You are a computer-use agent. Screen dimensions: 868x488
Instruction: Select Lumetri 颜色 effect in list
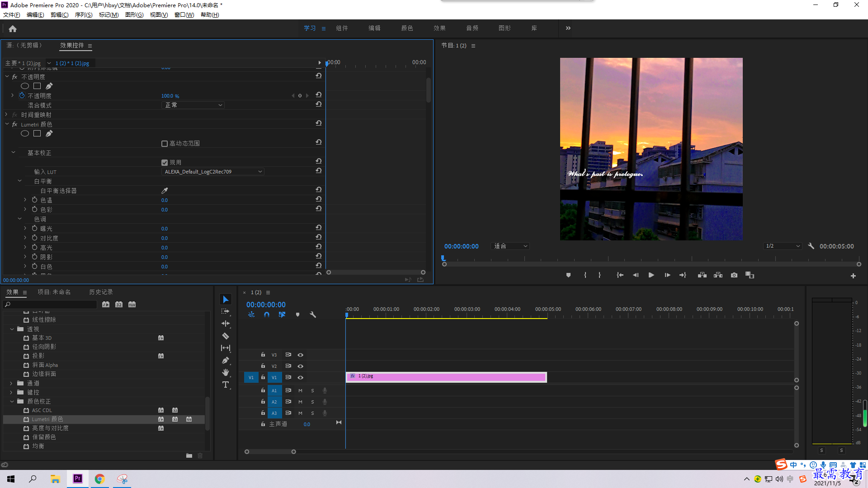tap(104, 419)
